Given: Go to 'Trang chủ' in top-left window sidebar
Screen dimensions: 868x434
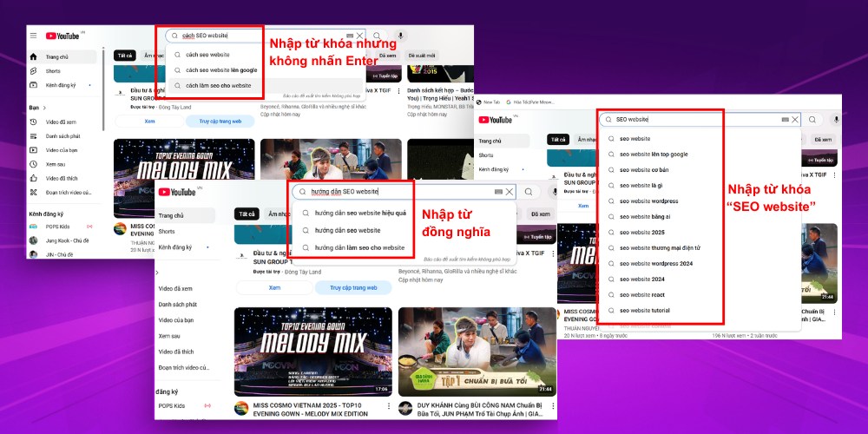Looking at the screenshot, I should coord(62,56).
